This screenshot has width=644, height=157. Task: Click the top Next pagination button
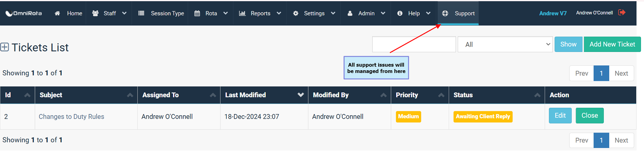pyautogui.click(x=621, y=74)
